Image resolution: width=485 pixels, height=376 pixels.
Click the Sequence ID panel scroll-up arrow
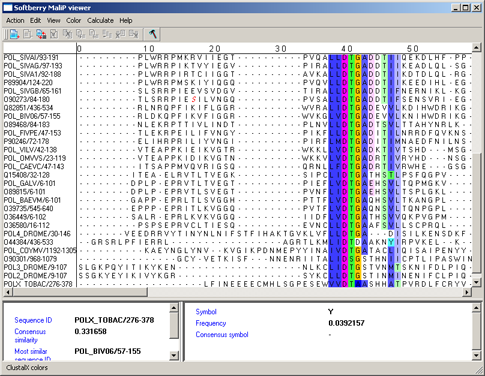(x=174, y=308)
